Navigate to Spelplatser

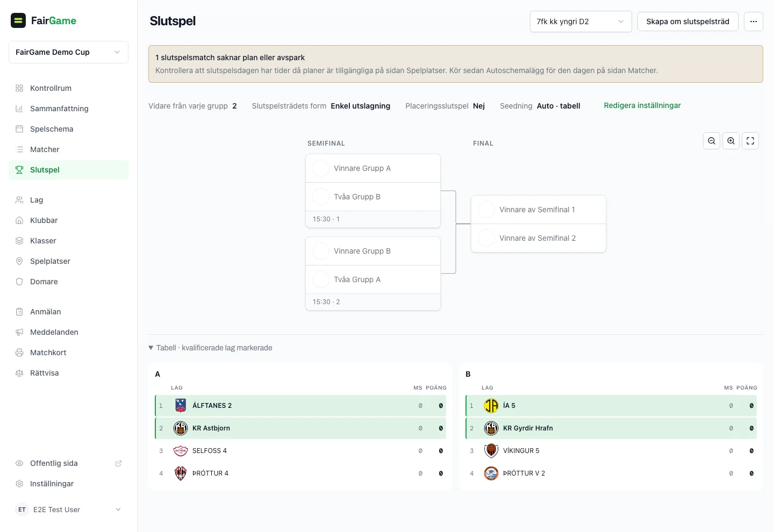click(68, 261)
